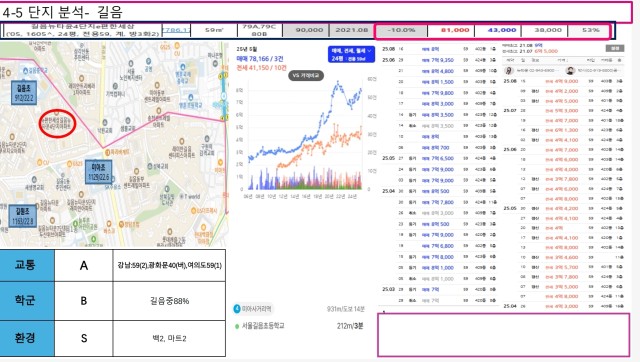The width and height of the screenshot is (640, 362).
Task: Click the empty pink-outlined notes box
Action: [x=503, y=335]
